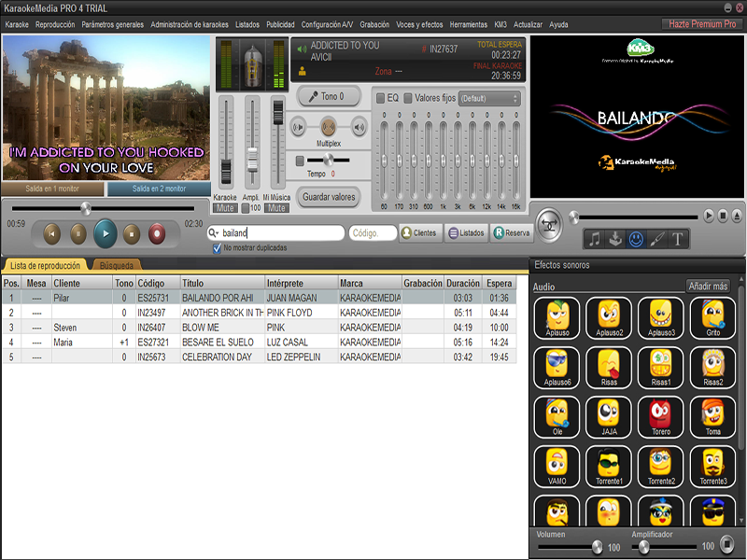Select Salida en 2 monitor
The height and width of the screenshot is (560, 747).
159,189
